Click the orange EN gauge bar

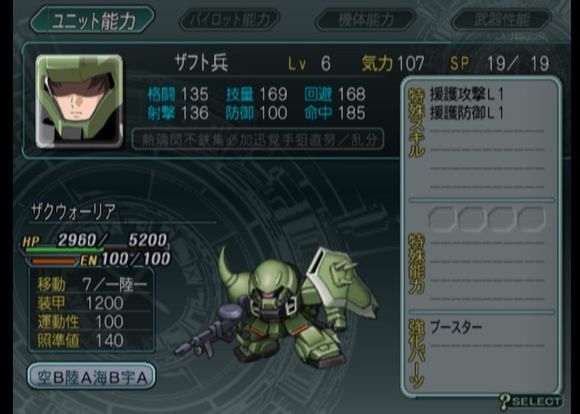[x=54, y=261]
